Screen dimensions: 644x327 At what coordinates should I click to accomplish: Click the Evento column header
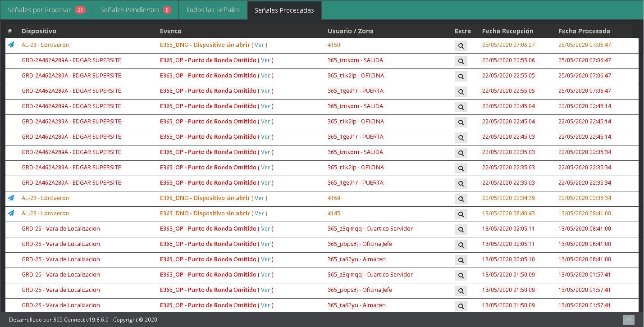coord(170,31)
